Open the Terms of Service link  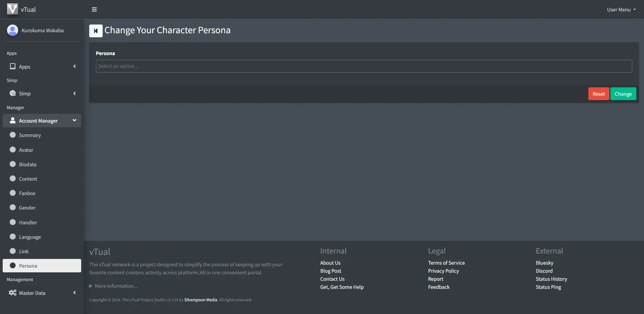coord(446,263)
